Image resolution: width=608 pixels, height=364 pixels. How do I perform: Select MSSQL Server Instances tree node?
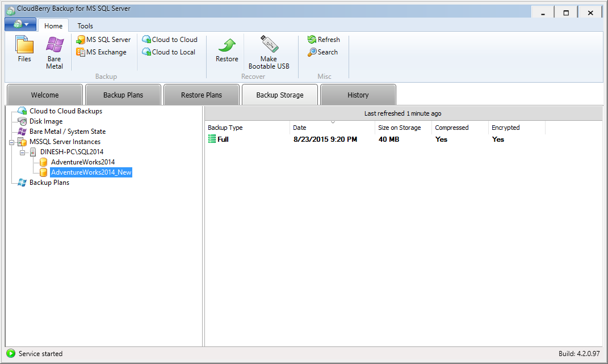[x=65, y=142]
